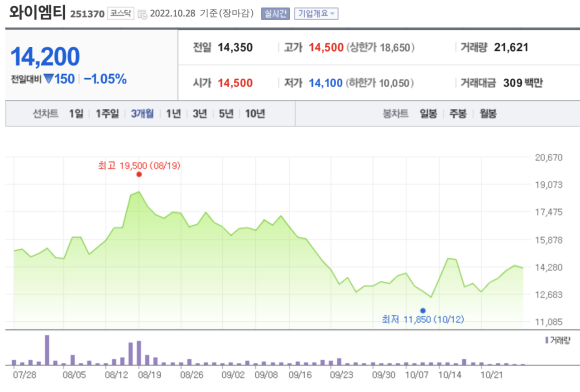Select the 1주일 line chart tab
Image resolution: width=580 pixels, height=392 pixels.
pyautogui.click(x=107, y=114)
